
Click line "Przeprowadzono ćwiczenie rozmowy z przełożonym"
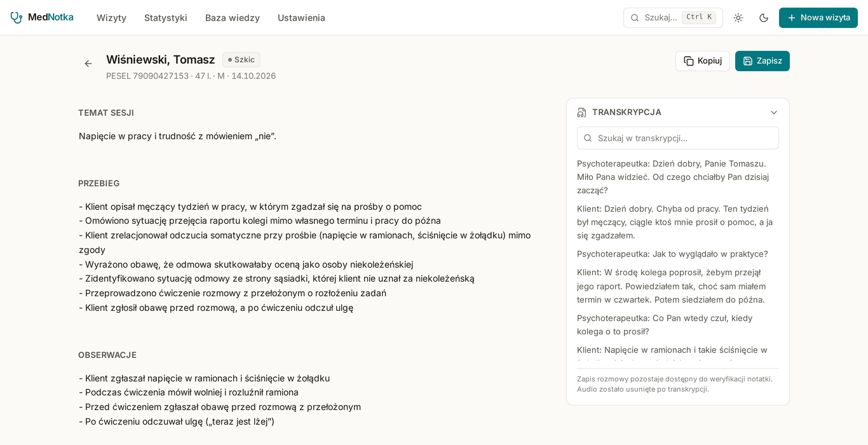[x=233, y=293]
